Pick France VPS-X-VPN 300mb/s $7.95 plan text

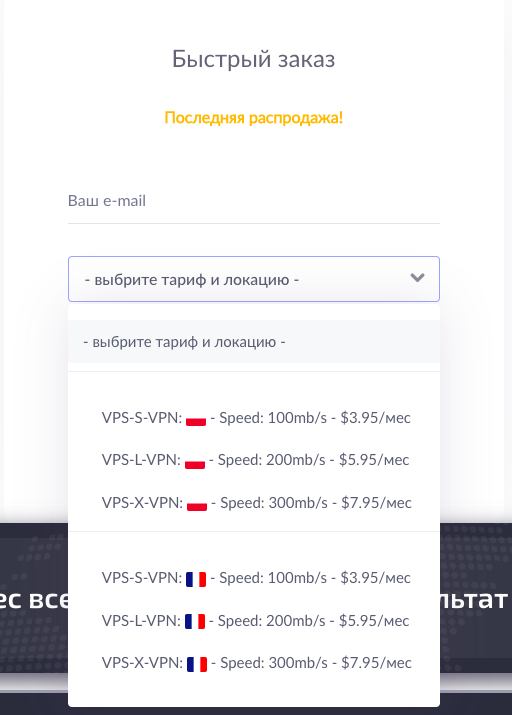pyautogui.click(x=257, y=663)
